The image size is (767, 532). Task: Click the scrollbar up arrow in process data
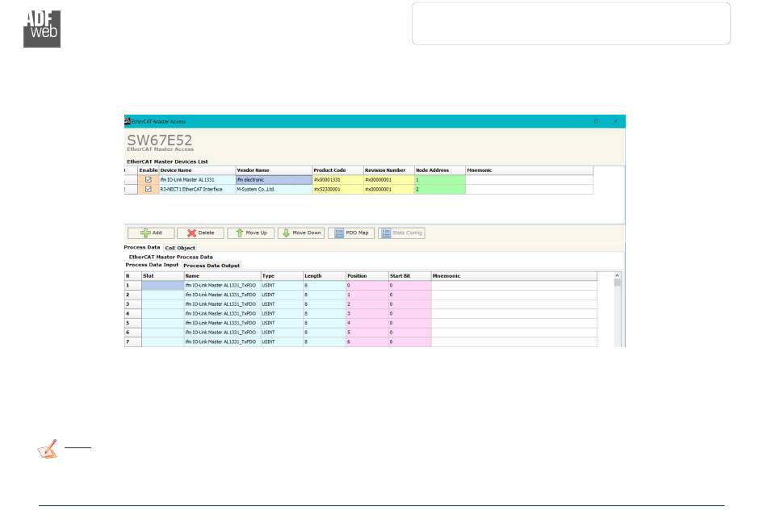pos(618,276)
